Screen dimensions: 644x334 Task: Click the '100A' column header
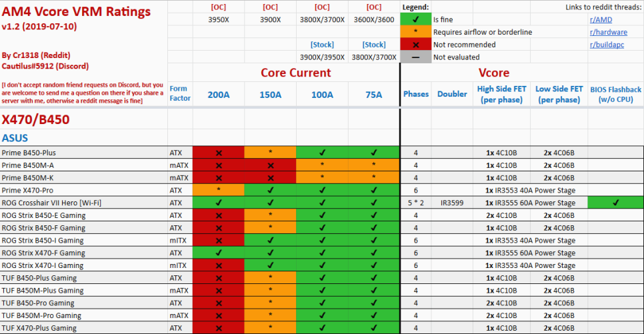(x=322, y=95)
